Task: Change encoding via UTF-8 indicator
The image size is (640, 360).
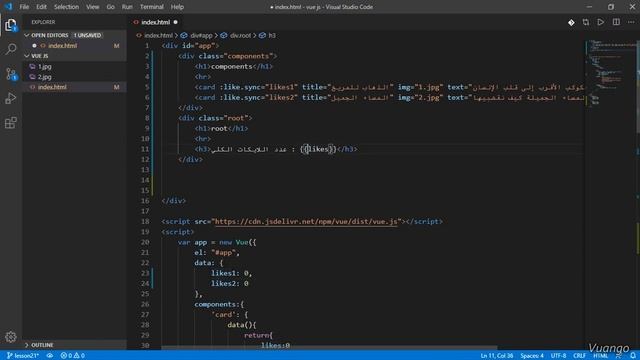Action: (x=558, y=356)
